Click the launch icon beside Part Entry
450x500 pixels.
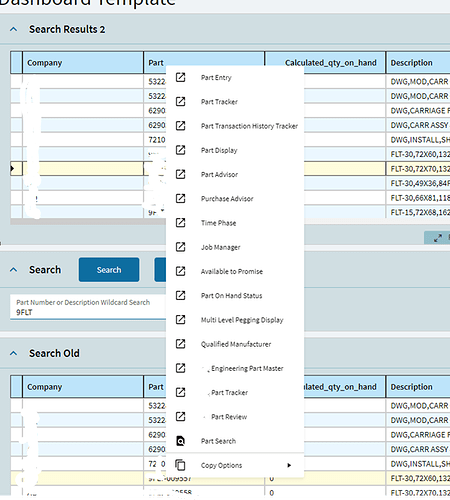coord(180,77)
